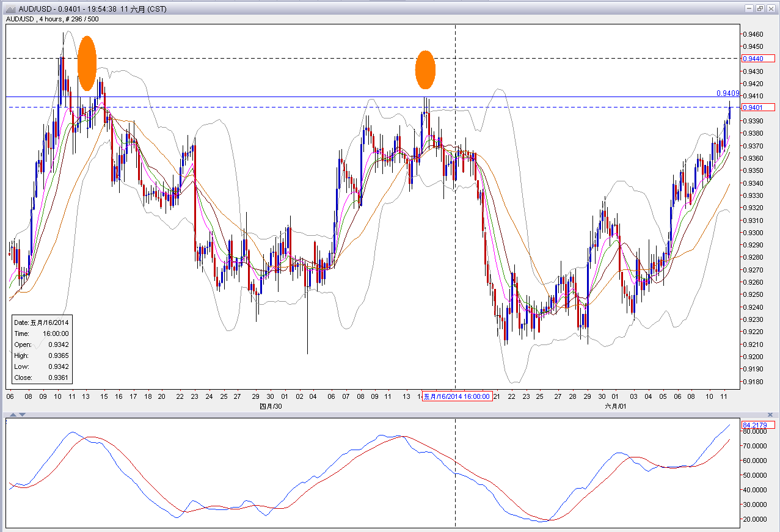The image size is (780, 532).
Task: Click the 0.9460 price axis label
Action: pos(753,34)
